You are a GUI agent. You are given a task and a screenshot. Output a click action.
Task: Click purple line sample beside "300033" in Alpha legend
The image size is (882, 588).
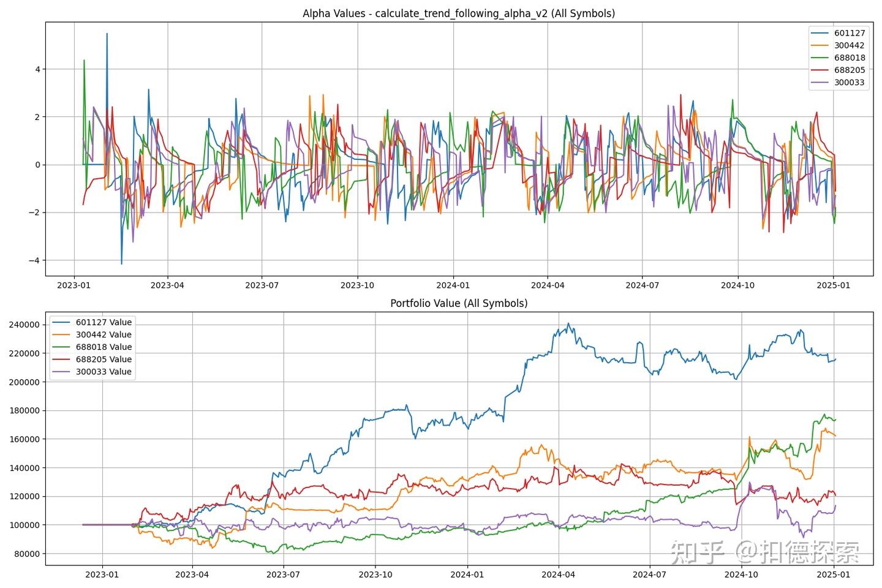820,82
